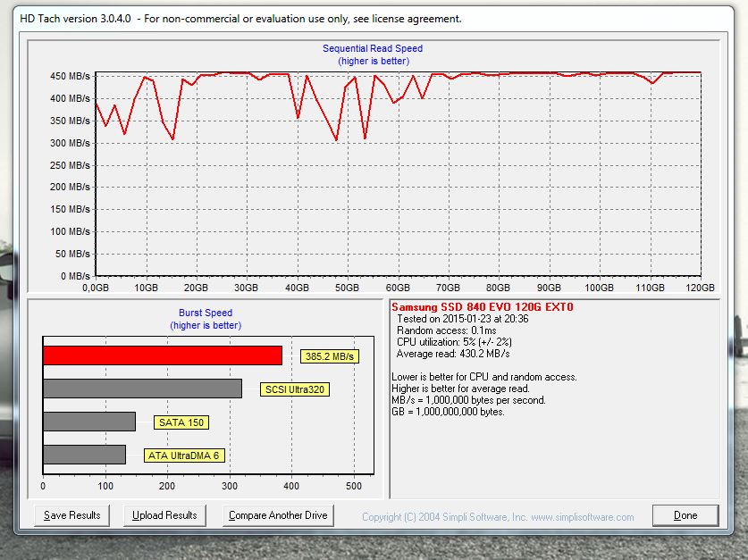The width and height of the screenshot is (748, 560).
Task: Click the Sequential Read Speed chart title
Action: [x=374, y=48]
